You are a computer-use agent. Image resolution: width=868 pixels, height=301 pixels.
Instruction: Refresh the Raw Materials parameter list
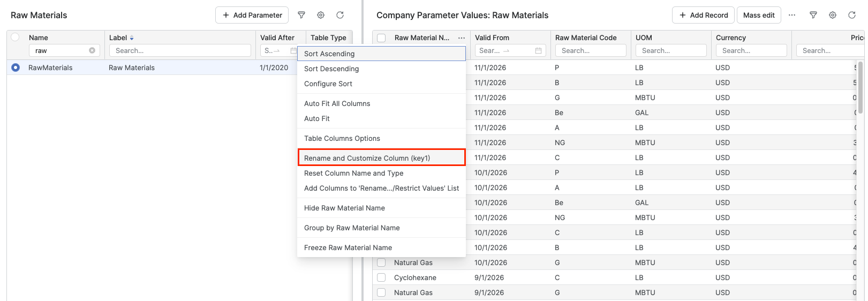coord(340,15)
